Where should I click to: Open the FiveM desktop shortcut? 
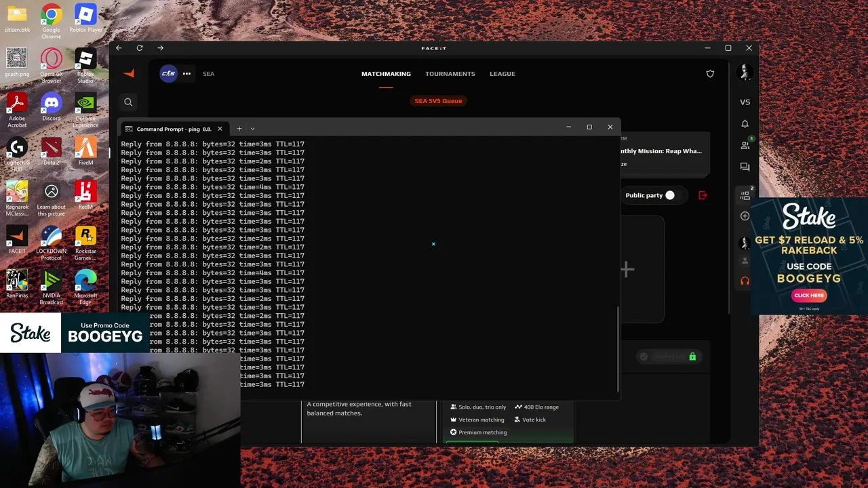(x=85, y=152)
